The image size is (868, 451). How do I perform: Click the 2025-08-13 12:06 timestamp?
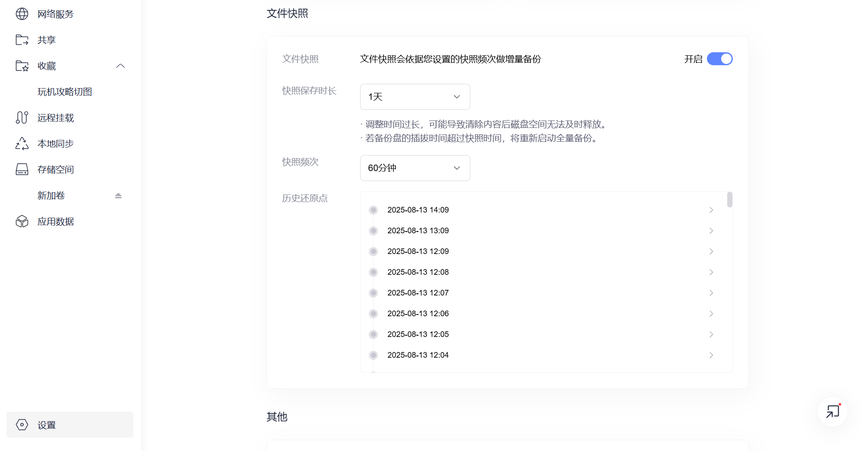(418, 314)
